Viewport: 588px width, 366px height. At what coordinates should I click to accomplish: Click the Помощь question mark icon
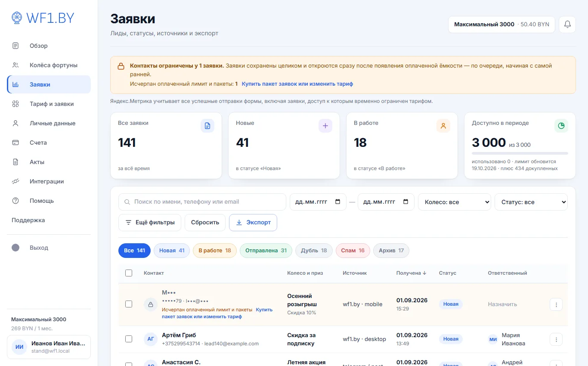[15, 201]
